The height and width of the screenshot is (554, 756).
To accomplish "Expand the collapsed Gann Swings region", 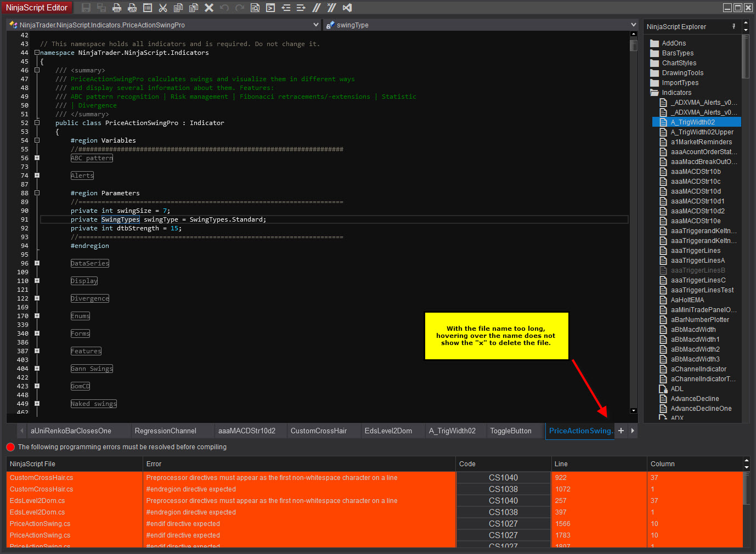I will (37, 369).
